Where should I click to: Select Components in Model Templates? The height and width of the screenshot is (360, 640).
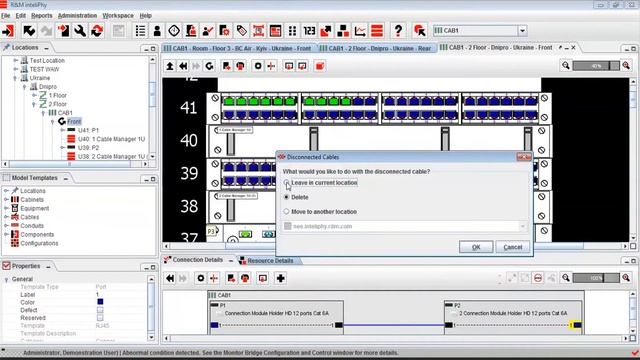pos(37,235)
